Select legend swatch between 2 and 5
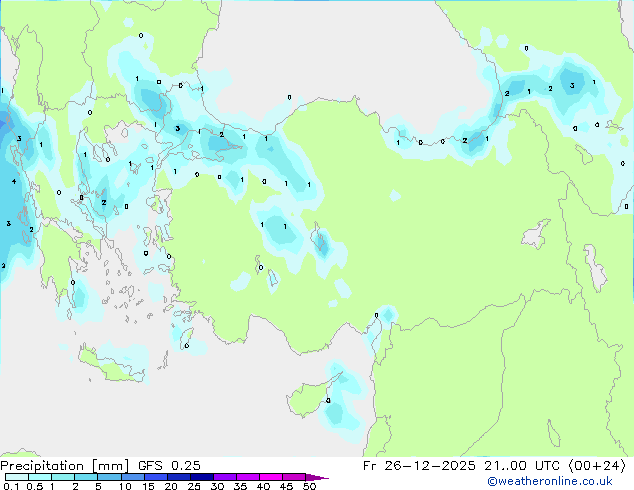 pos(86,477)
